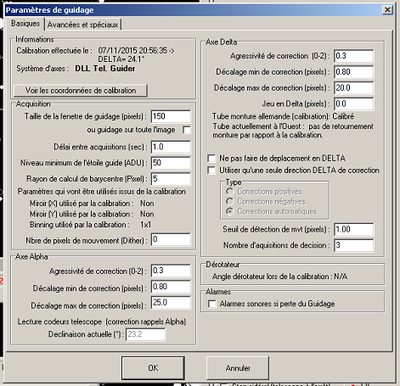The image size is (400, 386).
Task: Confirm settings with the OK button
Action: (x=153, y=368)
